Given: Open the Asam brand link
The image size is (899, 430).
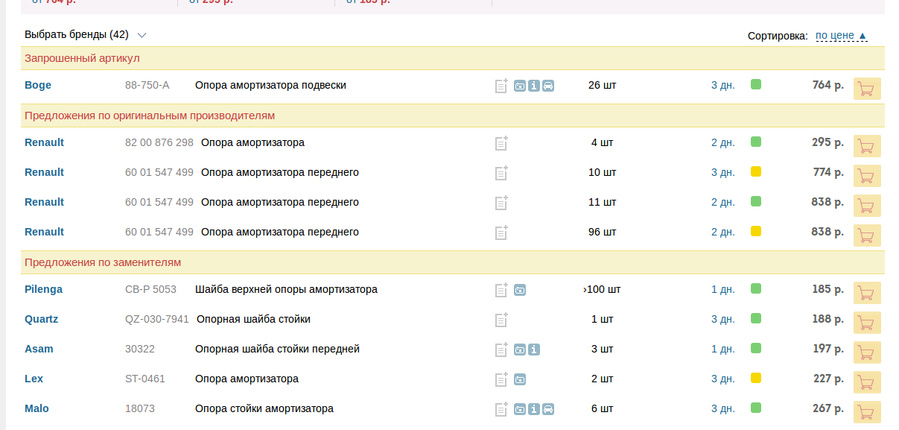Looking at the screenshot, I should [x=39, y=349].
